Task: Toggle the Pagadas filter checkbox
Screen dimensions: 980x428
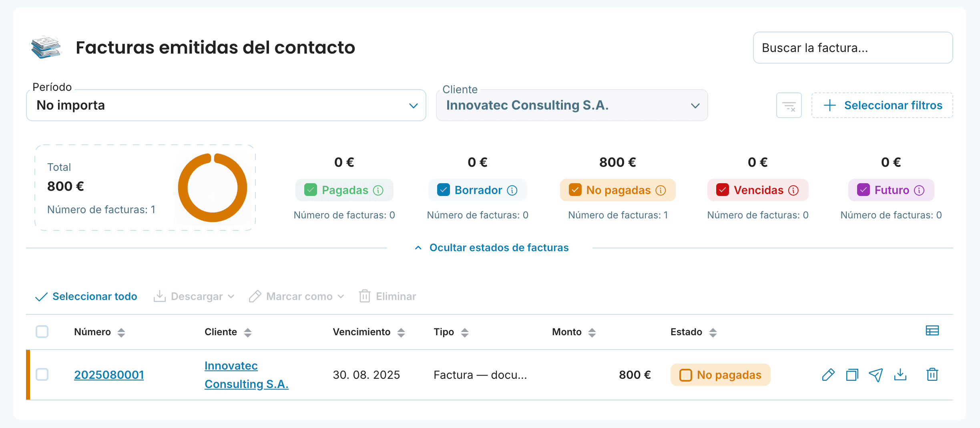Action: (x=310, y=190)
